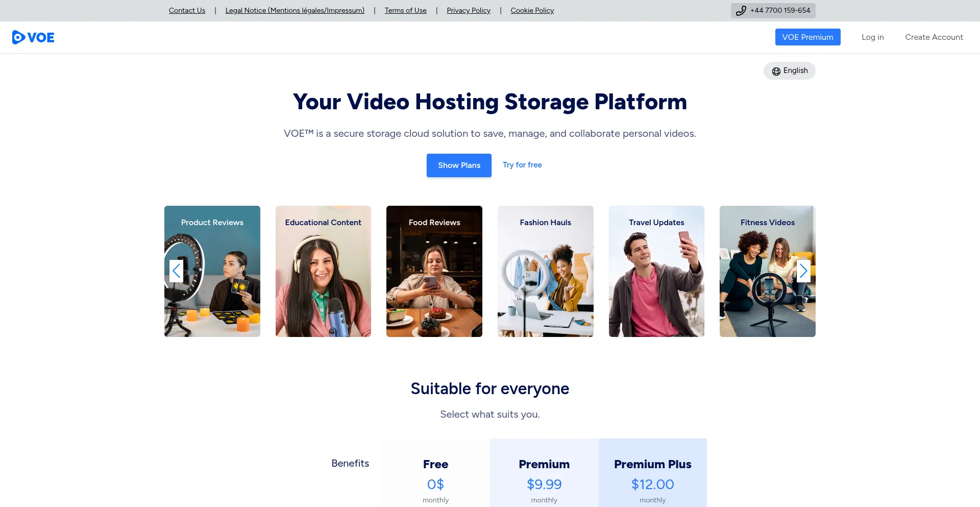
Task: Open the Travel Updates card
Action: pyautogui.click(x=656, y=271)
